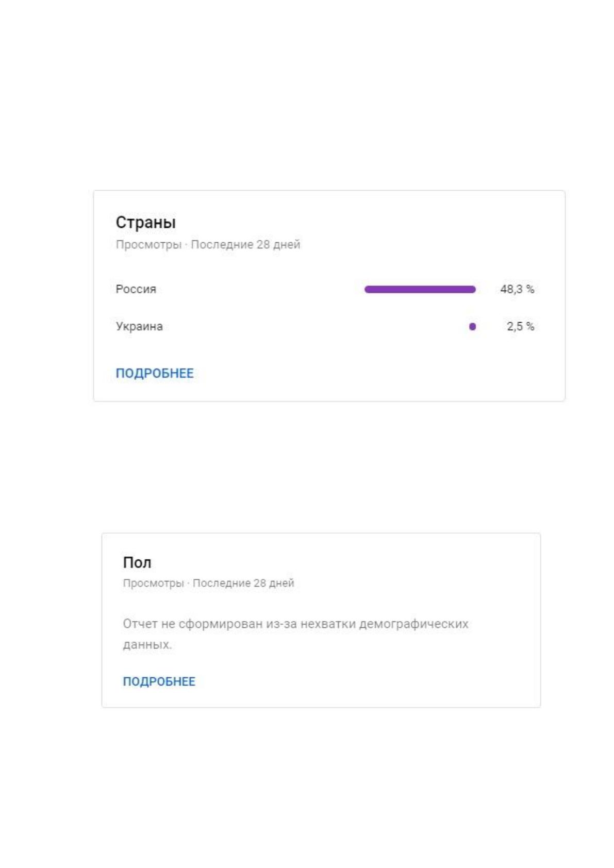Click Страны subtitle Просмотры · Последние 28 дней

tap(208, 244)
